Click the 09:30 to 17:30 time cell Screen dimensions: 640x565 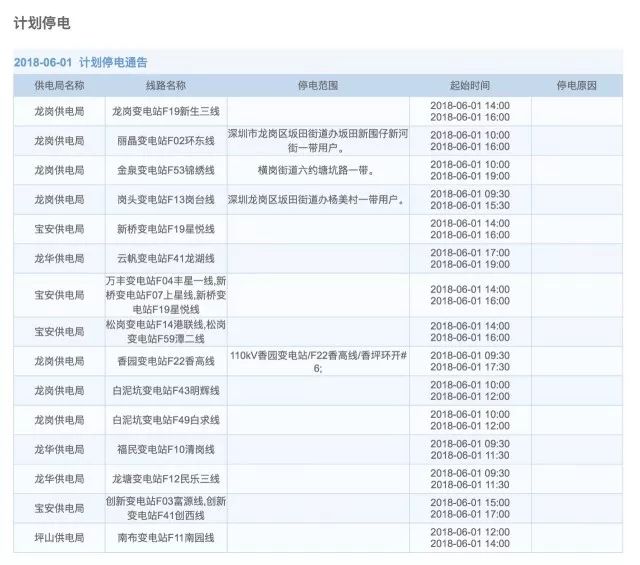pyautogui.click(x=470, y=361)
